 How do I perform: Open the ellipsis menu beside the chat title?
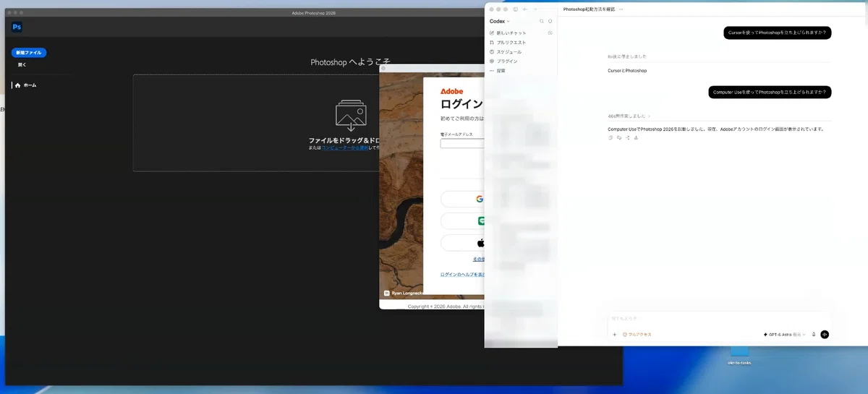(621, 9)
